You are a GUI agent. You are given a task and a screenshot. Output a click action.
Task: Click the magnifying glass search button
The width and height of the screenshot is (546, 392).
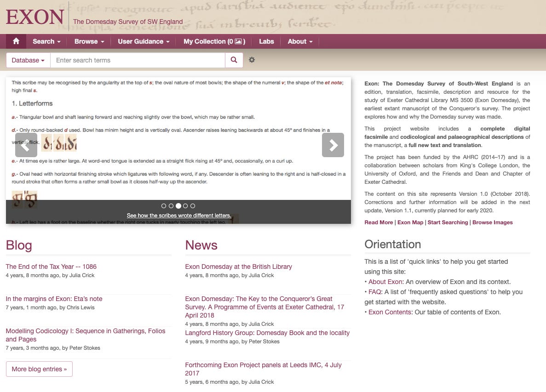tap(234, 60)
